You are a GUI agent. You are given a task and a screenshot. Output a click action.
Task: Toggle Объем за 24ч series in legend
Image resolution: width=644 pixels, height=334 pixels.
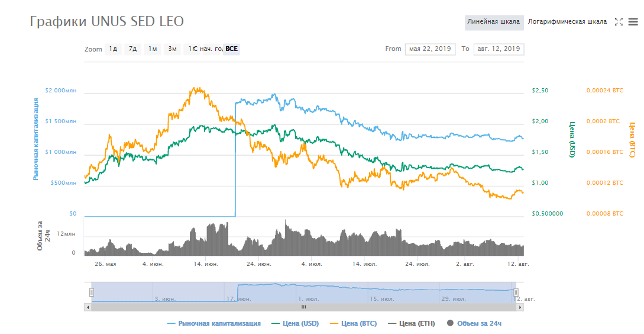474,323
